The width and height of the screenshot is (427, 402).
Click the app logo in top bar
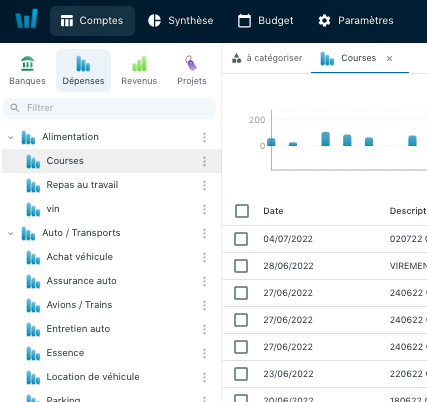pos(27,19)
